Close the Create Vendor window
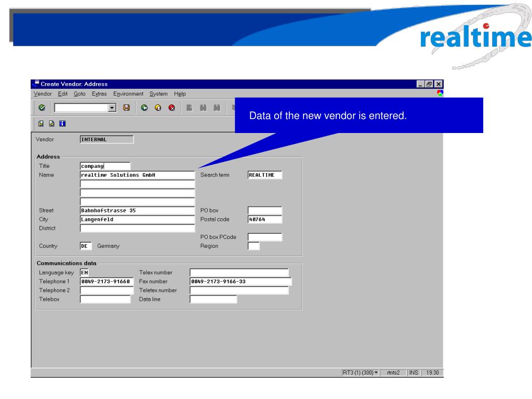The width and height of the screenshot is (532, 399). [x=438, y=84]
